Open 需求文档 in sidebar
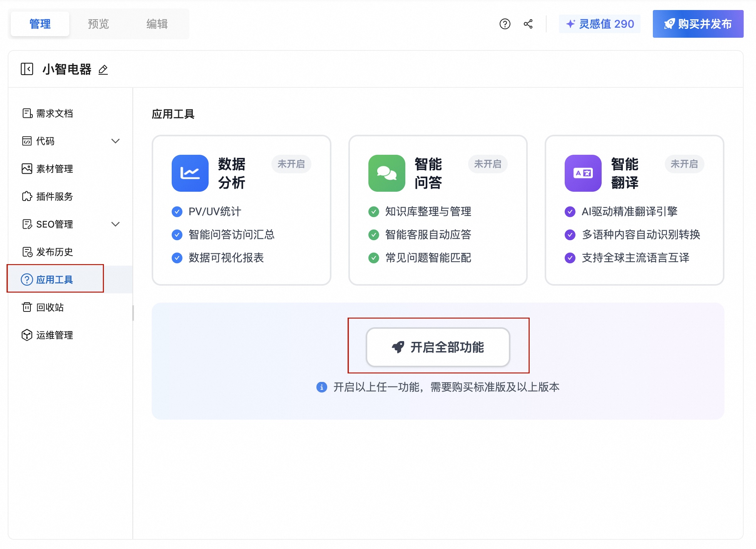The image size is (756, 549). [x=70, y=113]
